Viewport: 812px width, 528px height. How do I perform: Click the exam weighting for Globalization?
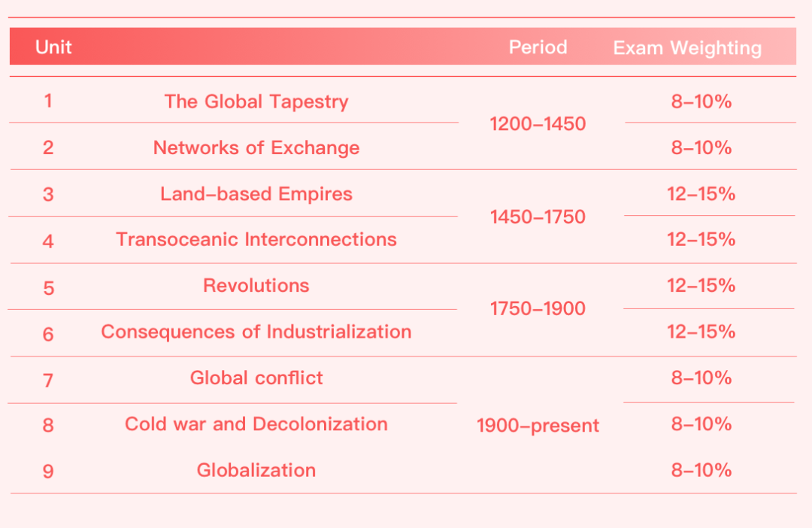point(701,471)
